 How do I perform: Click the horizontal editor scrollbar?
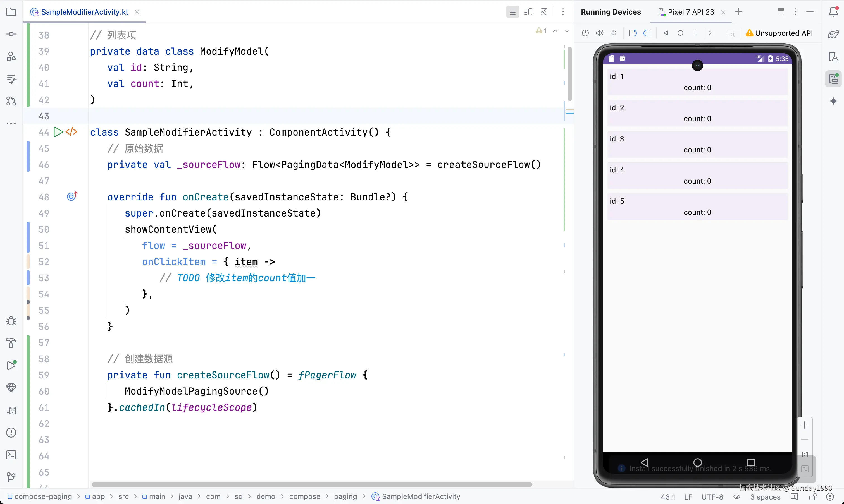coord(311,484)
